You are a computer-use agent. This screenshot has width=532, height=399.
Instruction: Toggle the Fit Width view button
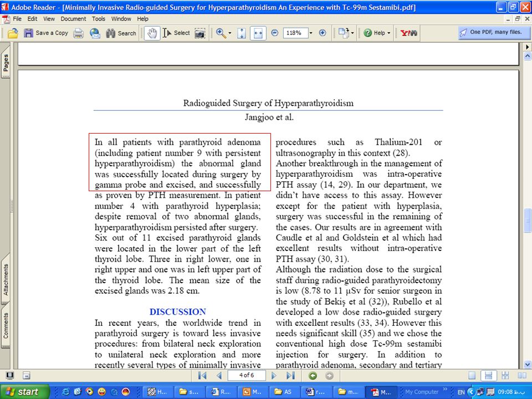click(x=258, y=33)
